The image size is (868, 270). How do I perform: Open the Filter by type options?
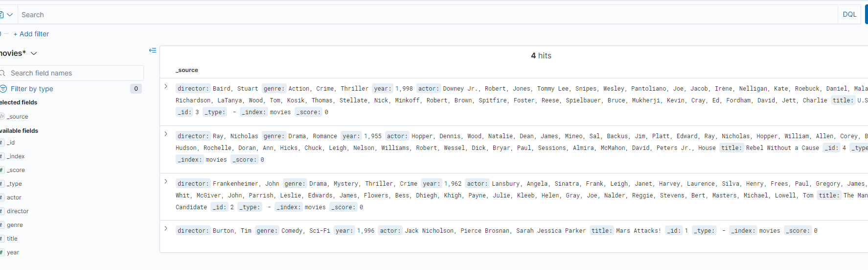pos(32,89)
